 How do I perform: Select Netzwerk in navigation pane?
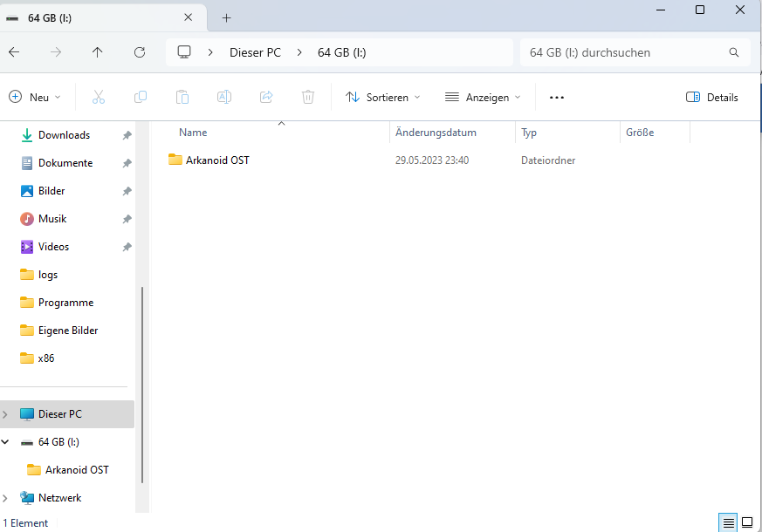(x=59, y=498)
